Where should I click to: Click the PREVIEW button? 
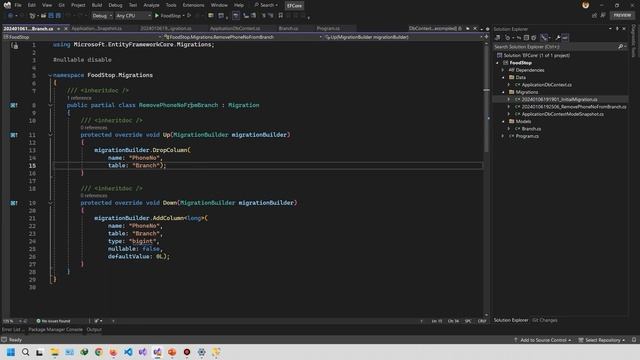(622, 15)
